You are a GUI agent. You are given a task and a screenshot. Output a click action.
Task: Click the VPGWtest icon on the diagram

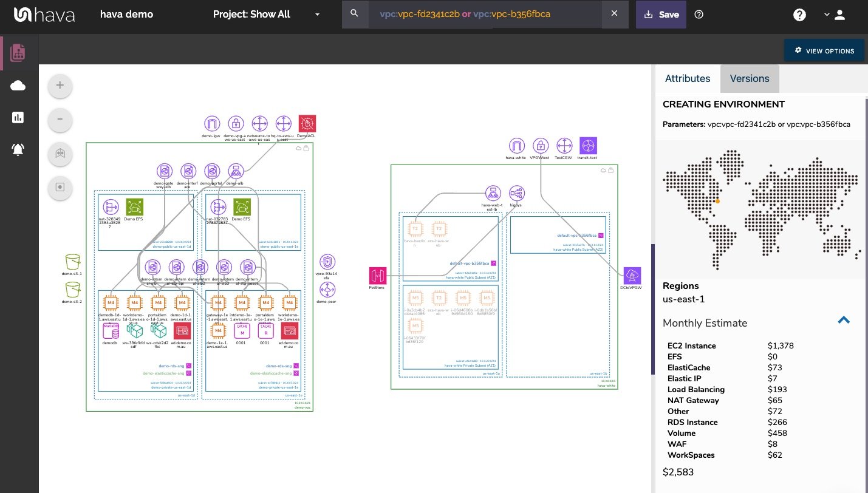coord(540,145)
